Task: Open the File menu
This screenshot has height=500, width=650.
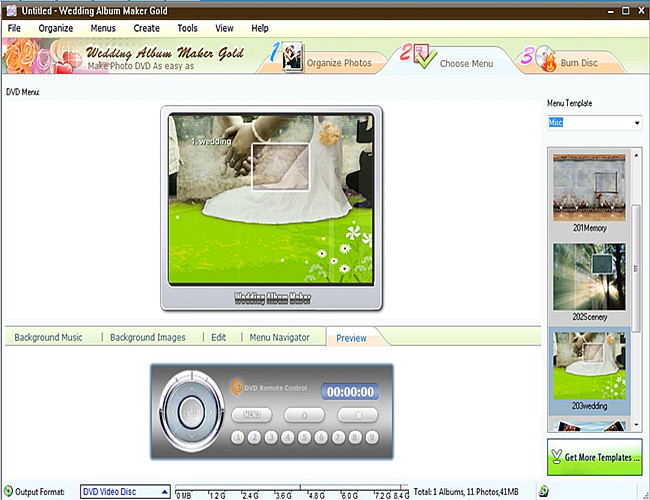Action: pyautogui.click(x=14, y=28)
